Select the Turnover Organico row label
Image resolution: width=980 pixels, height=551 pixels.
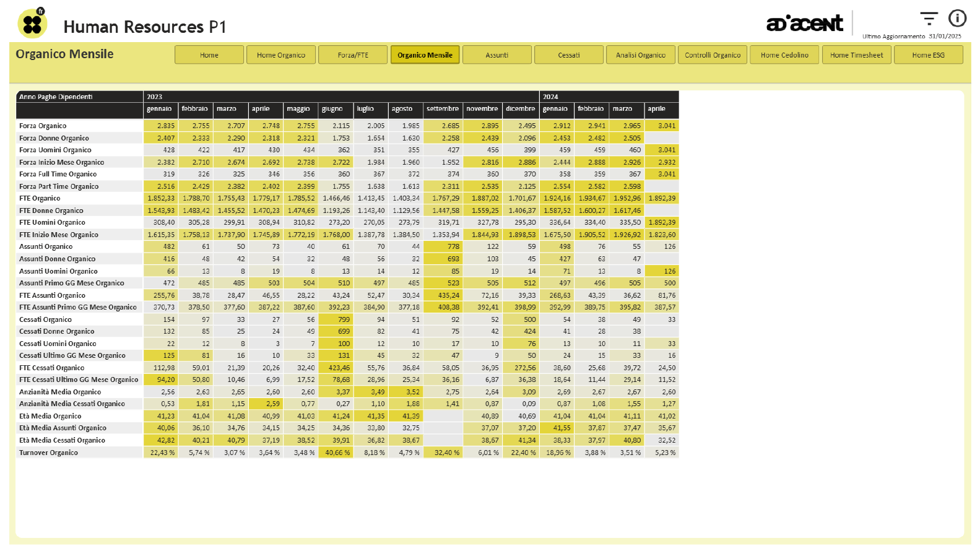coord(48,453)
